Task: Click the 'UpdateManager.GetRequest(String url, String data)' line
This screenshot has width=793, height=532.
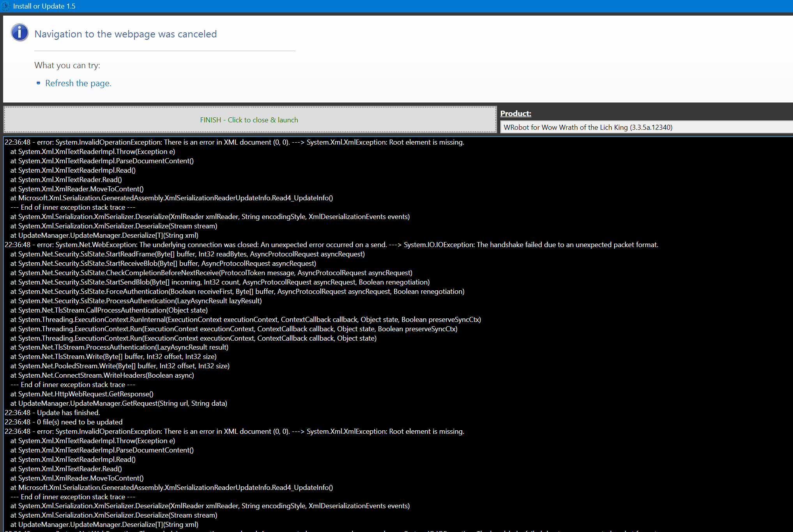Action: 118,403
